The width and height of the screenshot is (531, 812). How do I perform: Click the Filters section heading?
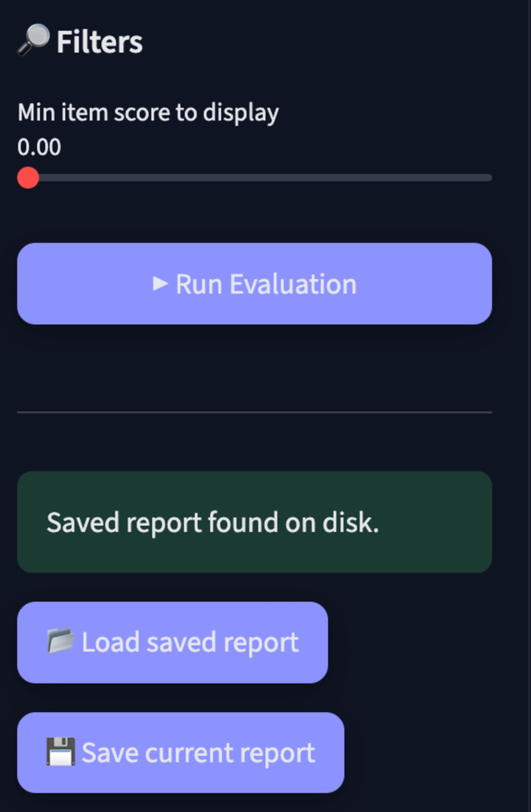tap(99, 42)
